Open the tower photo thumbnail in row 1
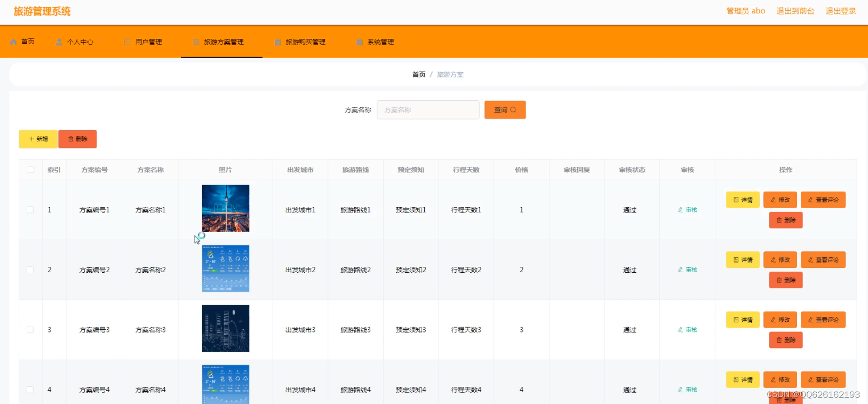This screenshot has width=868, height=404. tap(226, 209)
